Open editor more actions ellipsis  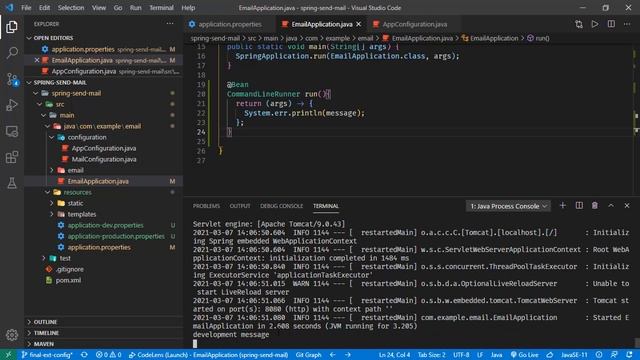[x=627, y=24]
